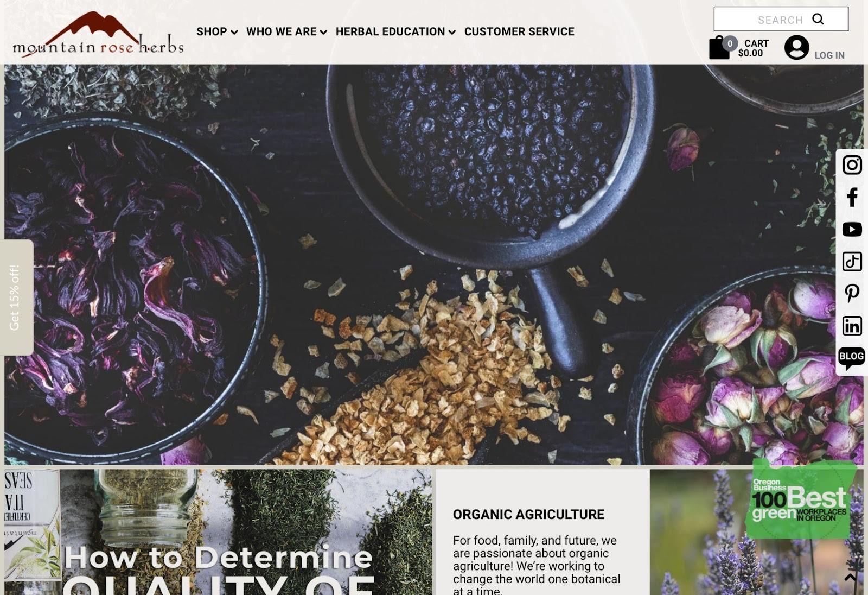The height and width of the screenshot is (595, 868).
Task: Open the LinkedIn icon link
Action: pos(852,326)
